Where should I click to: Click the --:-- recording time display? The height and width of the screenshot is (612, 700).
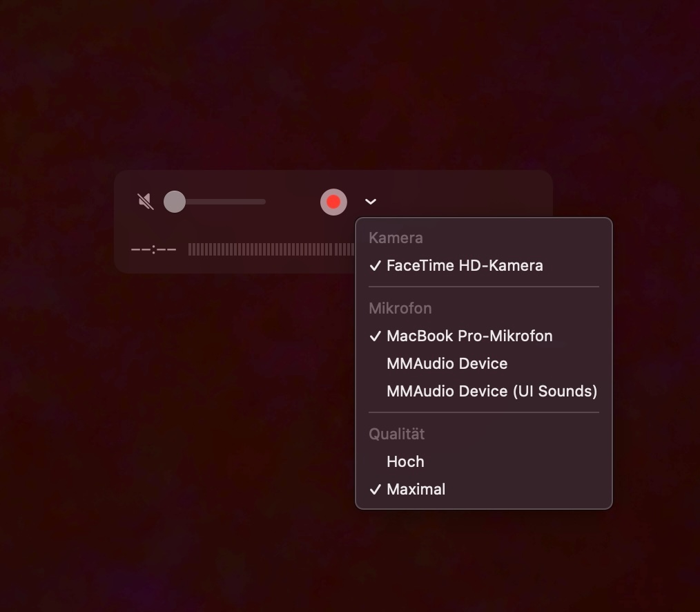point(153,249)
